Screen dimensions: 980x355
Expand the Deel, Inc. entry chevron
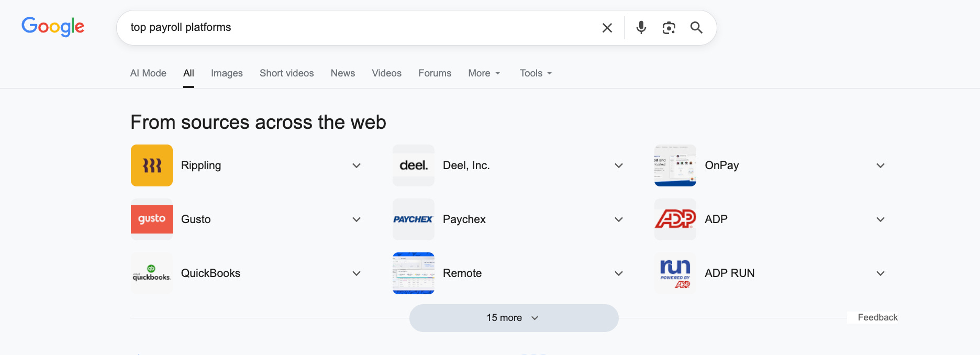click(x=619, y=165)
